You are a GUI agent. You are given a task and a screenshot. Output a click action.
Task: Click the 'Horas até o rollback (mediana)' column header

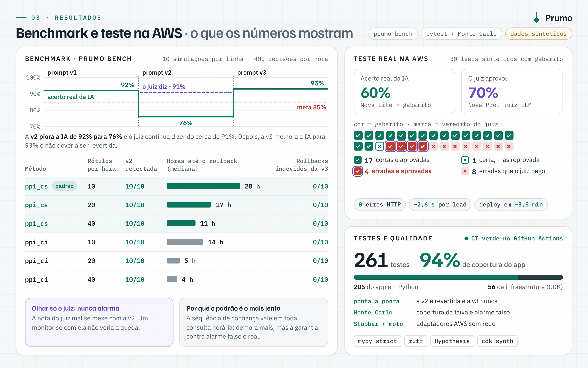tap(202, 165)
